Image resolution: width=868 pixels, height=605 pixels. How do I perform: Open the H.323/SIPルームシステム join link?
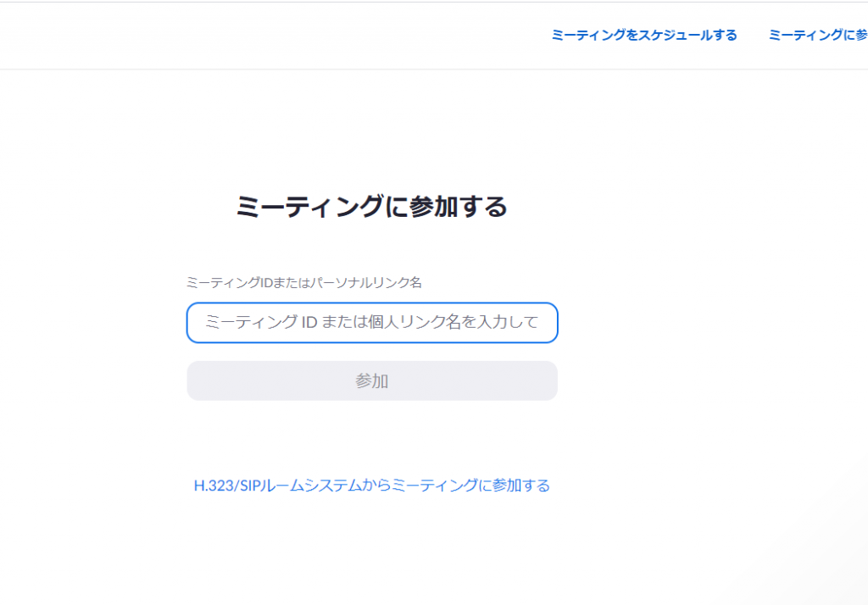click(372, 486)
